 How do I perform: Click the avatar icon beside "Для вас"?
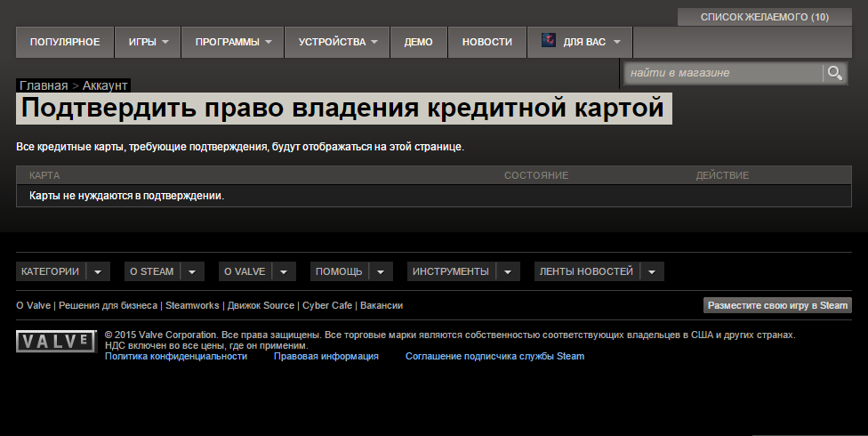pos(549,42)
